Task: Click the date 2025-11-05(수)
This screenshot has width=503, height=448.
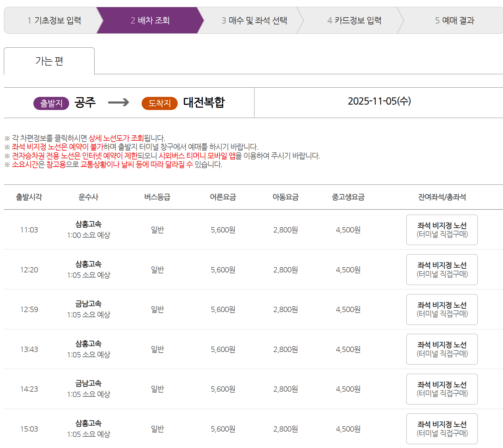Action: 379,101
